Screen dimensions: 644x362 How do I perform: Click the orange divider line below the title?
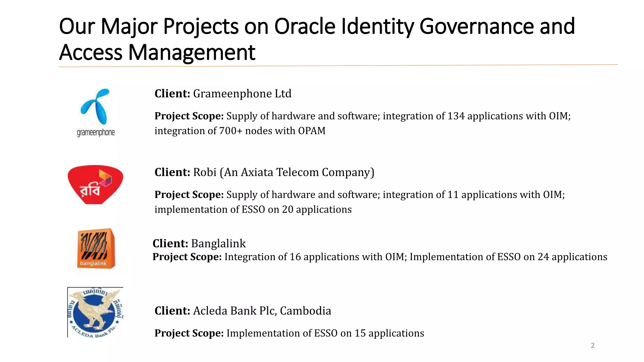click(338, 66)
